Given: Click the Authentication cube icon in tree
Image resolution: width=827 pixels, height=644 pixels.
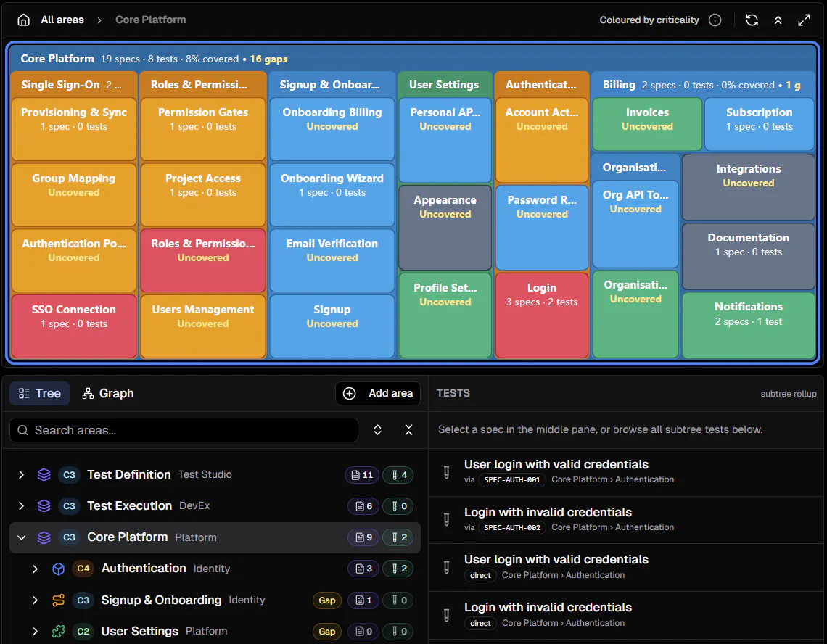Looking at the screenshot, I should [x=59, y=569].
